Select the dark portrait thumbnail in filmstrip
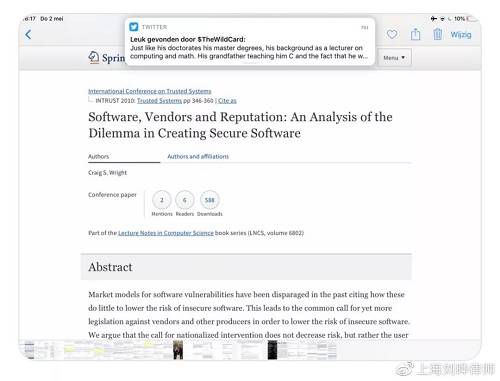This screenshot has height=381, width=500. (x=178, y=350)
